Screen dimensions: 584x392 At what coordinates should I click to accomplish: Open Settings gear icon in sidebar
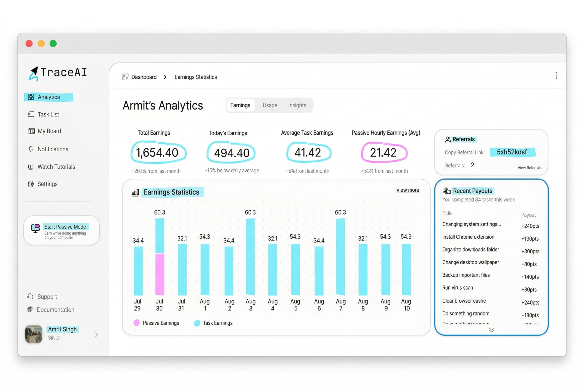(31, 184)
